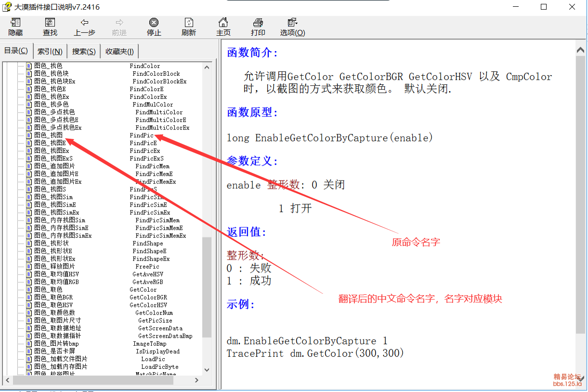
Task: Click tree pane horizontal scroll-left arrow
Action: tap(6, 380)
